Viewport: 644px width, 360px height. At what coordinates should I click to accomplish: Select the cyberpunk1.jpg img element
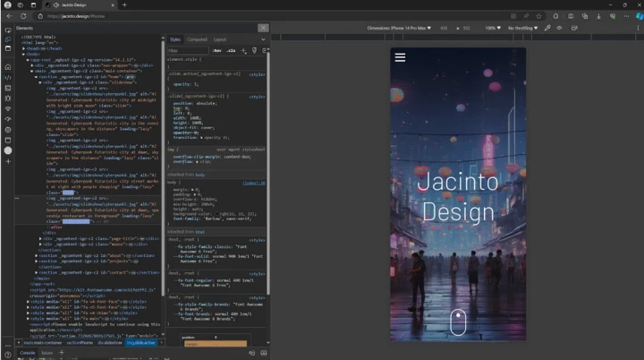click(x=101, y=97)
